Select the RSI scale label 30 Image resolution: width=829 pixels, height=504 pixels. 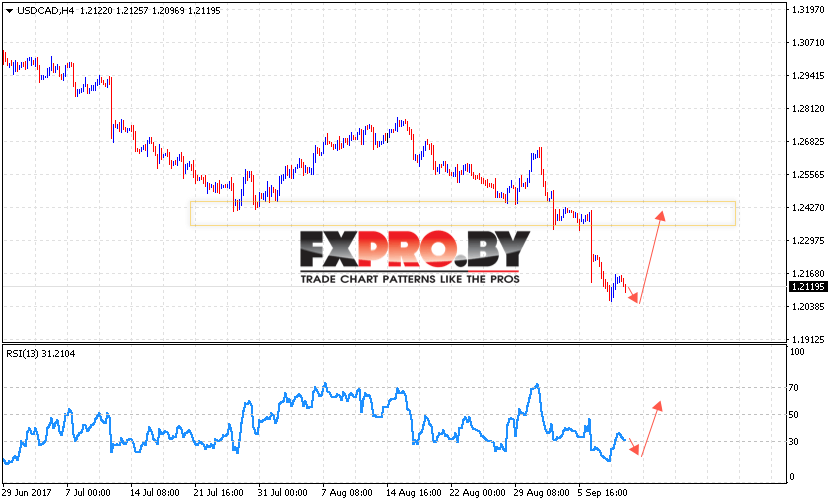tap(794, 441)
